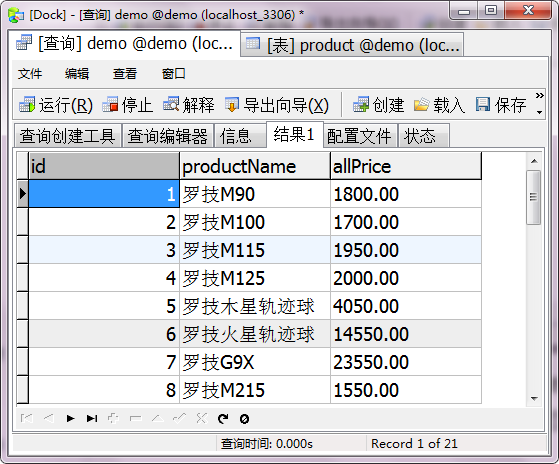Open the 窗口 menu
Viewport: 559px width, 464px height.
(x=173, y=74)
